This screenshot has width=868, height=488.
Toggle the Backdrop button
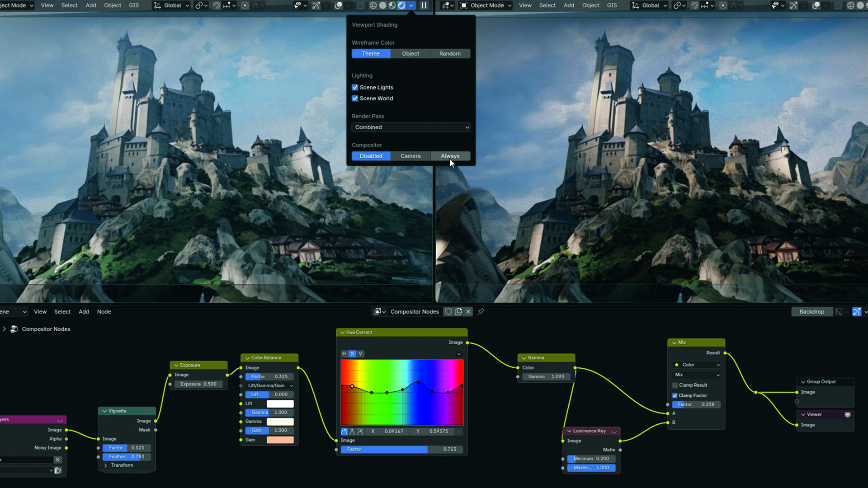point(811,311)
